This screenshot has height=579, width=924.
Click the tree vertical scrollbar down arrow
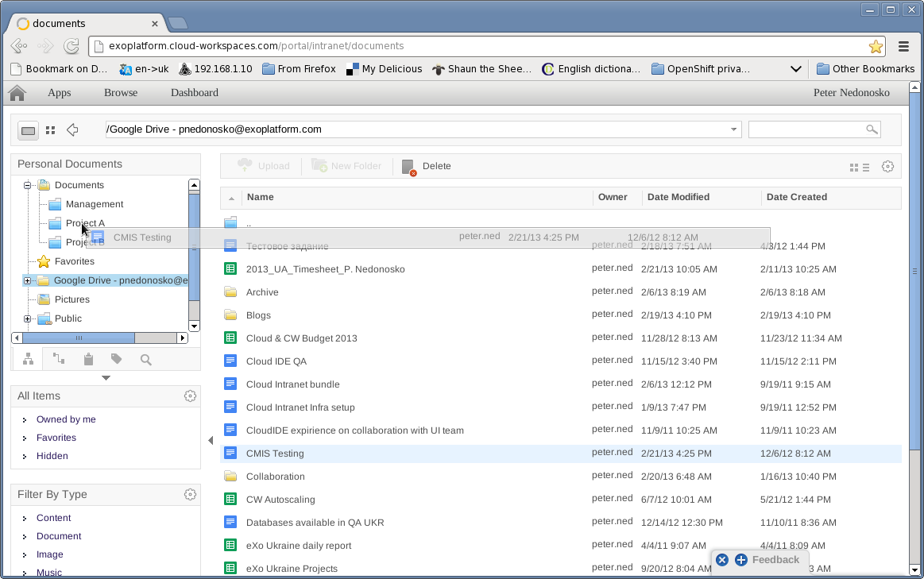pos(194,326)
